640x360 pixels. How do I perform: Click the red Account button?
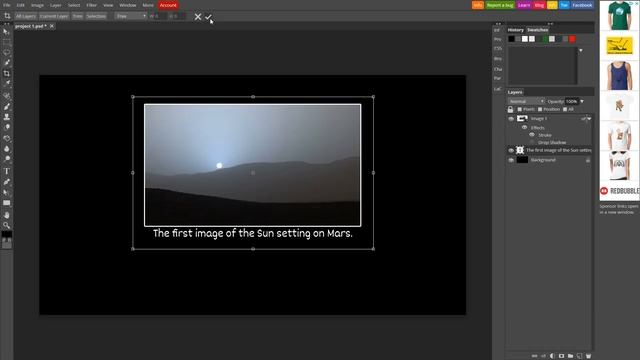click(168, 5)
